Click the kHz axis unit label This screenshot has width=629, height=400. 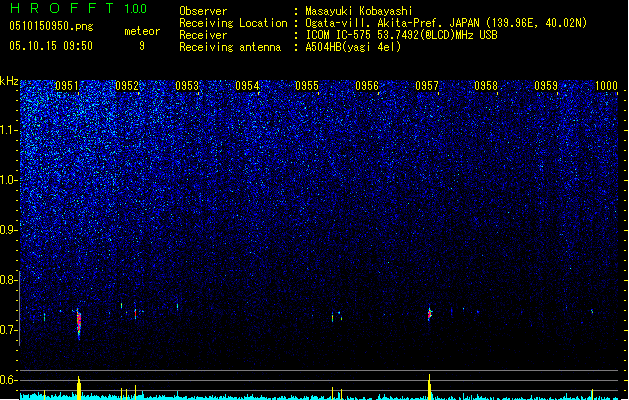(9, 81)
